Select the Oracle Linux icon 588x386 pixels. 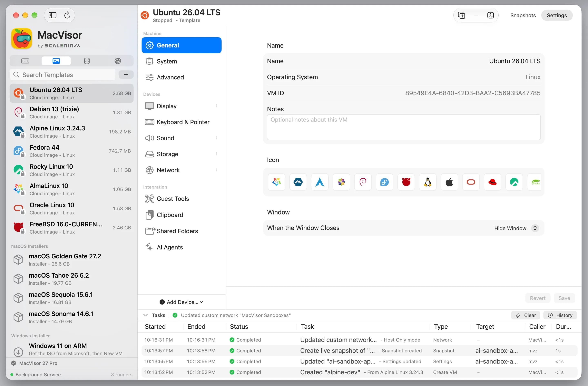pyautogui.click(x=471, y=182)
